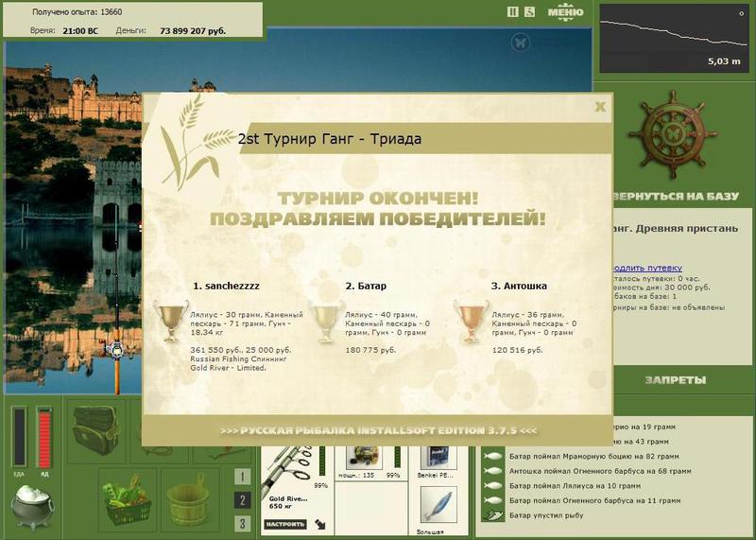Select tackle slot number 2
Screen dimensions: 756x540
click(x=242, y=500)
